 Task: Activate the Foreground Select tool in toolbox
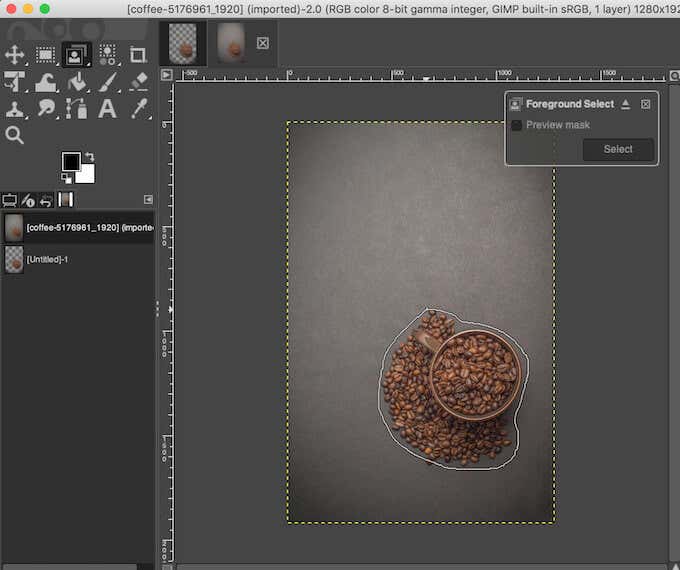[76, 55]
